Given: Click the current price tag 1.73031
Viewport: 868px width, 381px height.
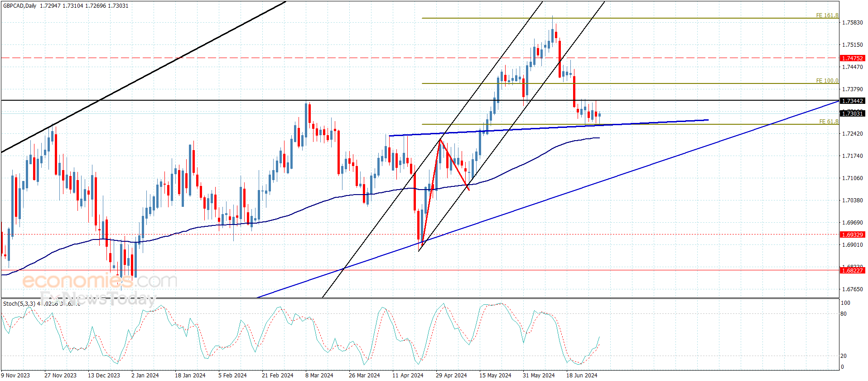Looking at the screenshot, I should 852,114.
